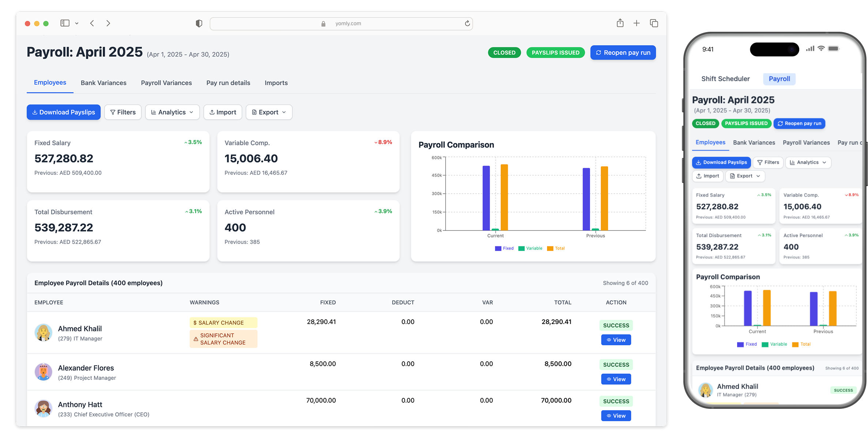View Alexander Flores's payroll record
Viewport: 868px width, 441px height.
(x=616, y=379)
